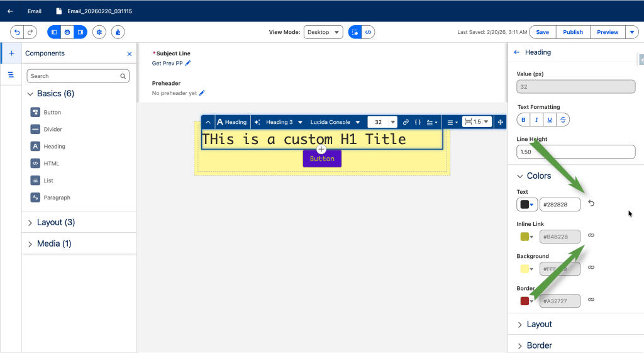Viewport: 644px width, 353px height.
Task: Open the settings gear in the toolbar
Action: (99, 32)
